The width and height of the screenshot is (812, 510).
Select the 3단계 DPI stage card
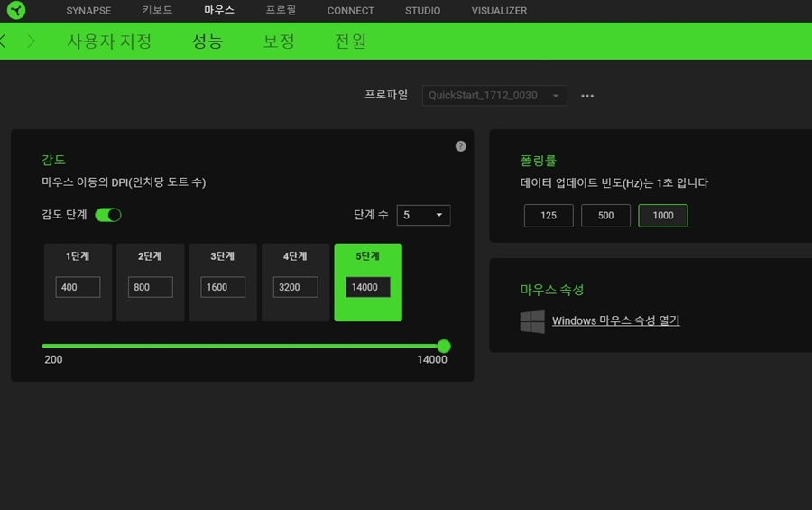click(x=223, y=283)
